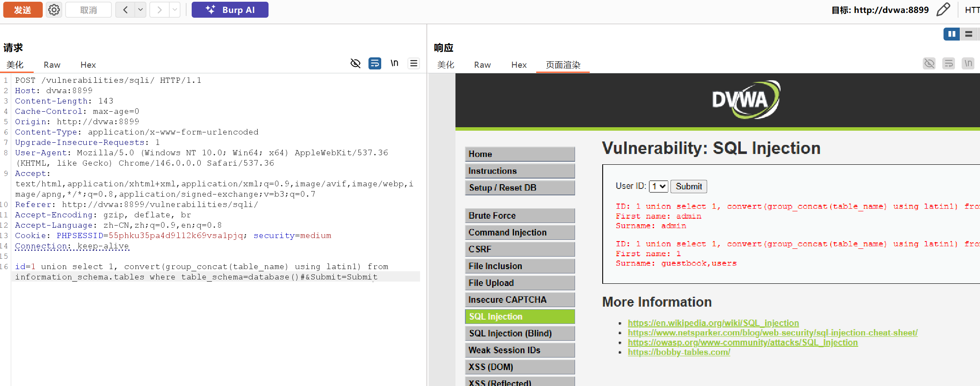Click the POST /vulnerabilities/sqli/ request line
Image resolution: width=980 pixels, height=386 pixels.
click(x=108, y=80)
